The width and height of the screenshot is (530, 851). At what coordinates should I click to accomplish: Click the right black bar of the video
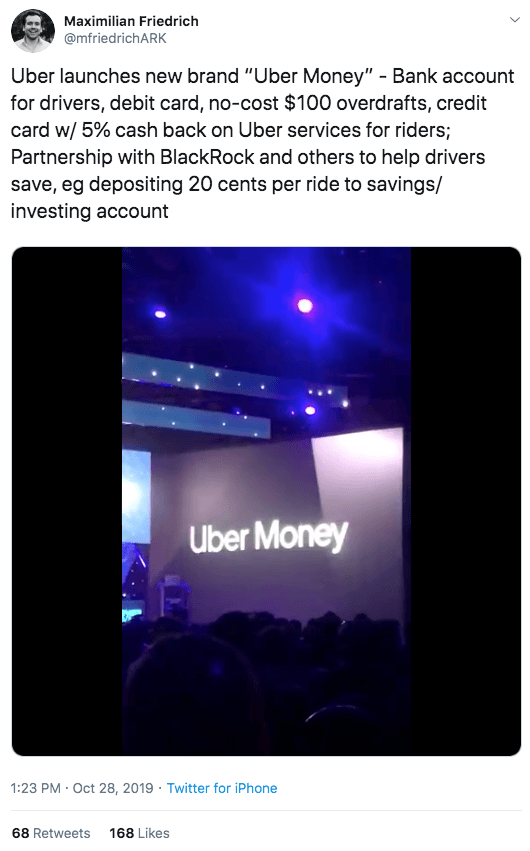point(465,501)
